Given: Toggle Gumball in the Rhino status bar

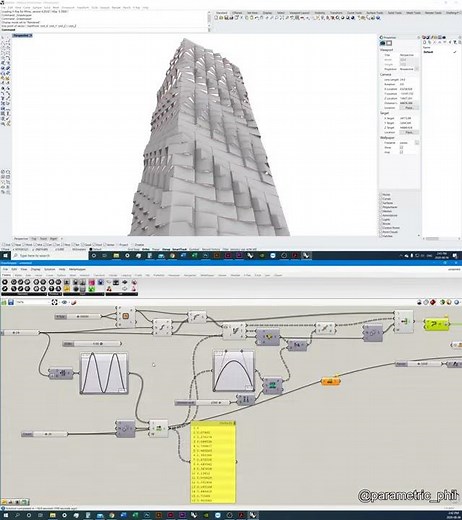Looking at the screenshot, I should pos(194,249).
